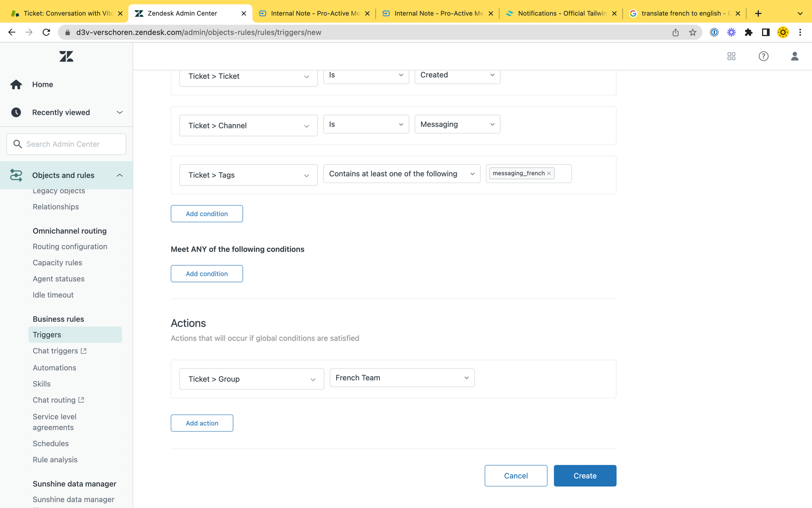Click the Add action button
Image resolution: width=812 pixels, height=508 pixels.
[x=202, y=423]
